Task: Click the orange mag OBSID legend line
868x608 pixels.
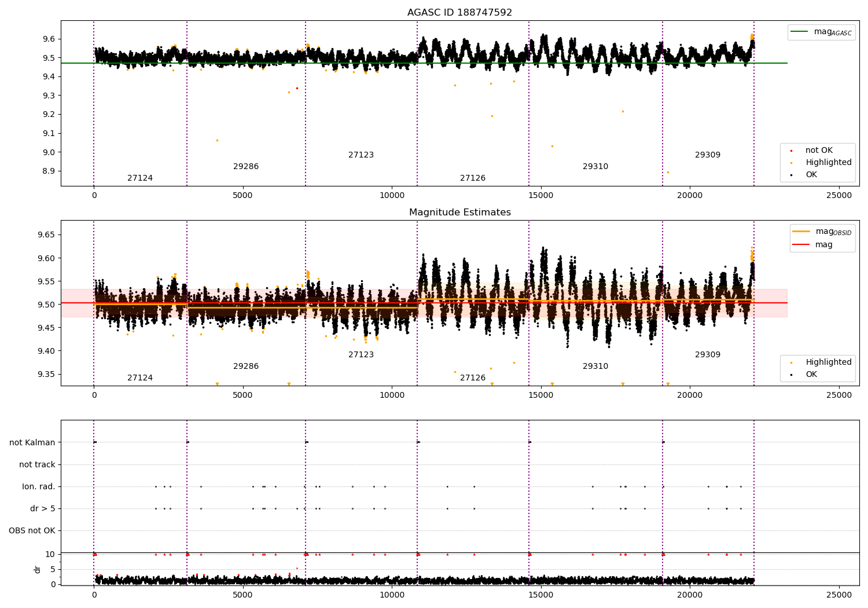Action: click(801, 232)
